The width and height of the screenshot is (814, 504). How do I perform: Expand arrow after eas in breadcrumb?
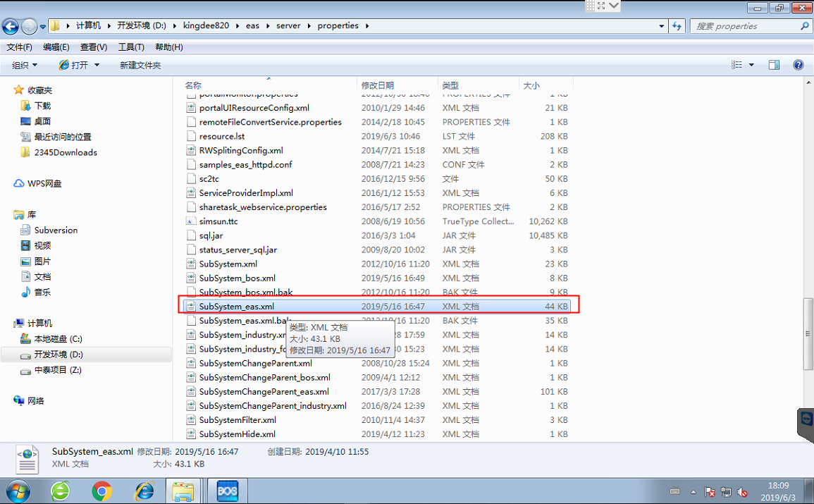coord(268,26)
